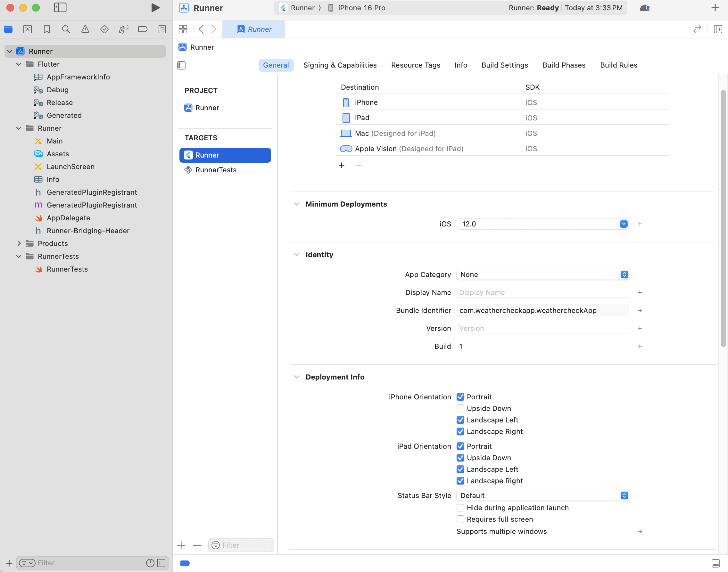Click the Display Name text field
This screenshot has width=728, height=572.
(x=542, y=292)
